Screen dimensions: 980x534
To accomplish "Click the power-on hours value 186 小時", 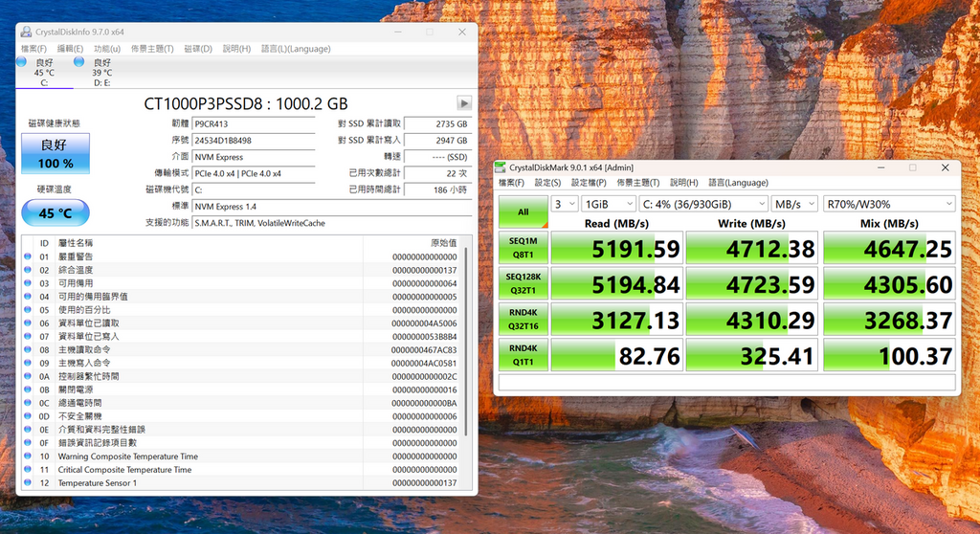I will [437, 189].
